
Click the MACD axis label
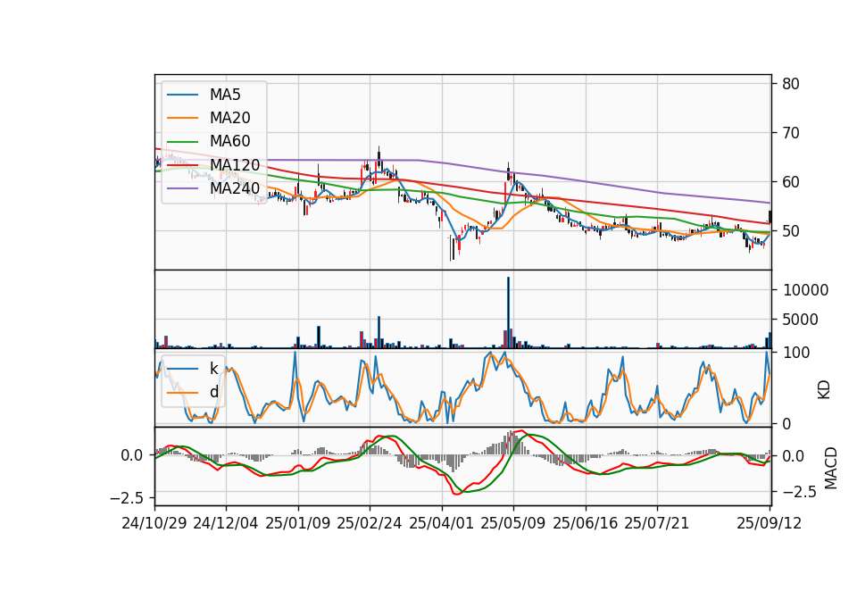coord(831,468)
